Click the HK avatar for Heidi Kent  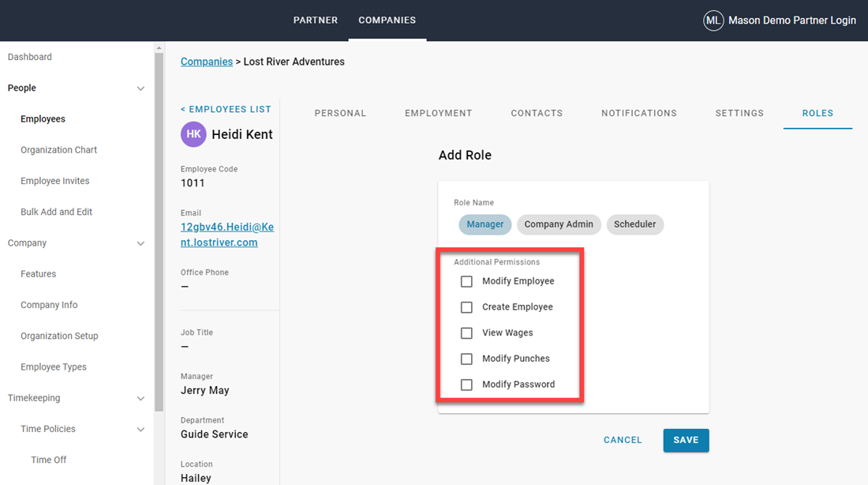[193, 134]
